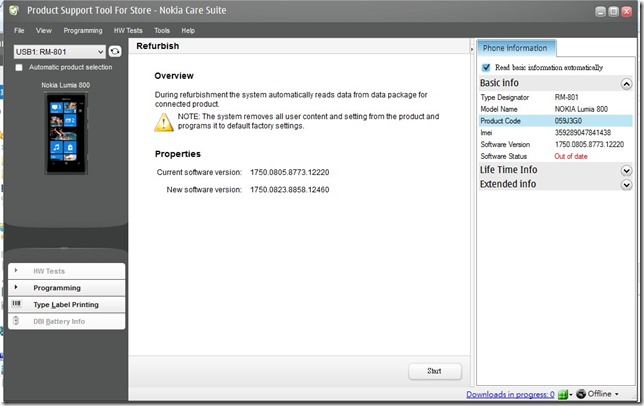Expand the Extended info section

coord(626,185)
